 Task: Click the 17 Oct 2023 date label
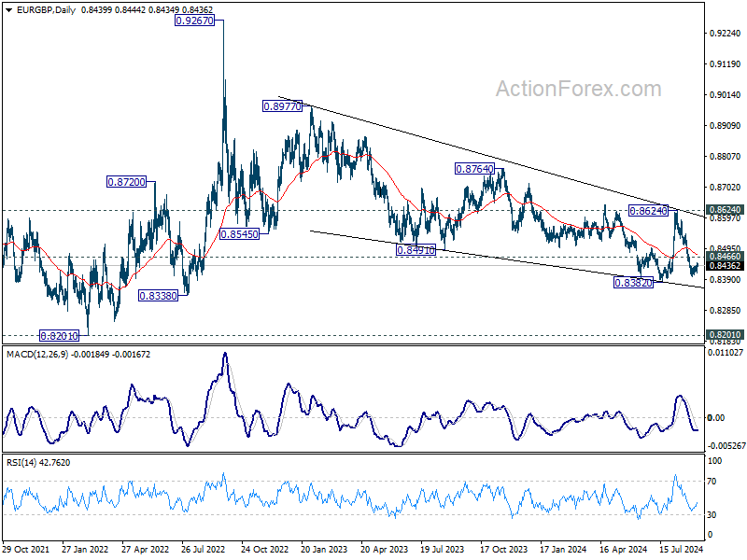pyautogui.click(x=503, y=549)
